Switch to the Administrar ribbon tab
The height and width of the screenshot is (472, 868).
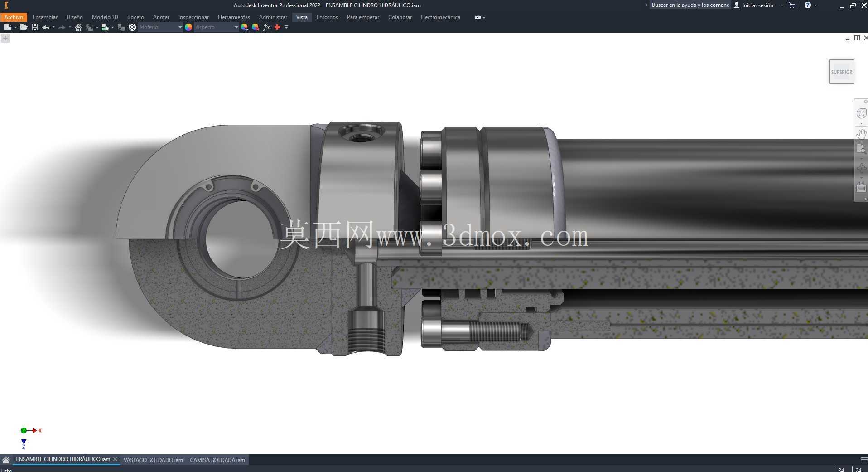pos(273,17)
